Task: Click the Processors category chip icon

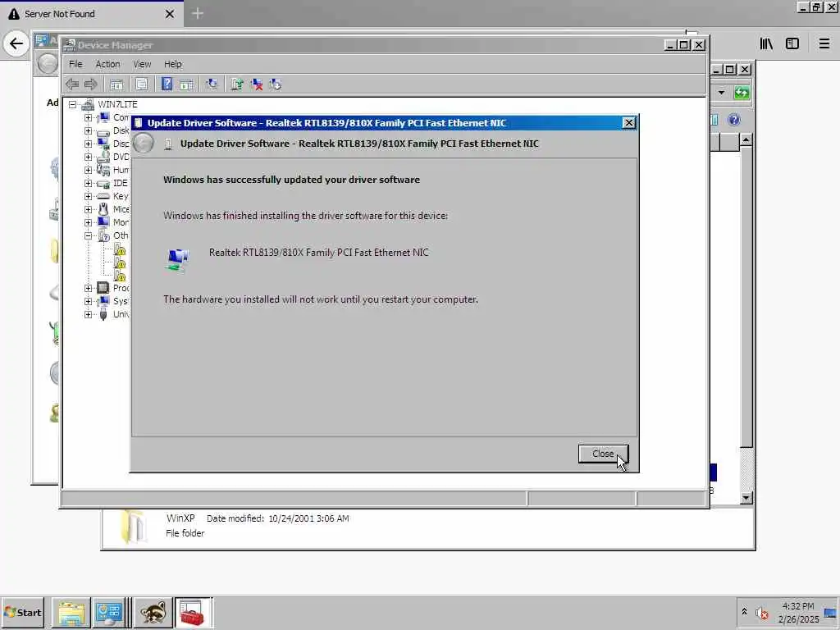Action: pyautogui.click(x=103, y=288)
